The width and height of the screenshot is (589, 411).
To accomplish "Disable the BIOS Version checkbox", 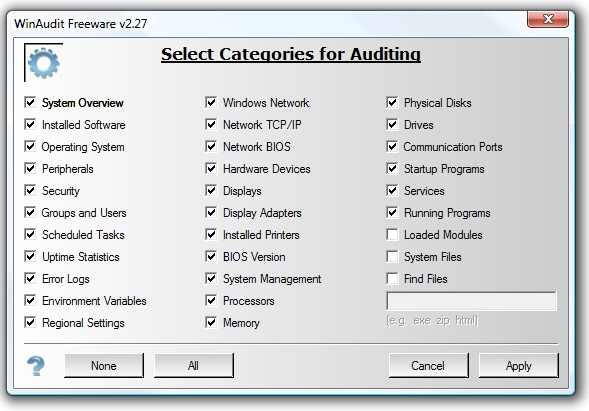I will click(211, 256).
